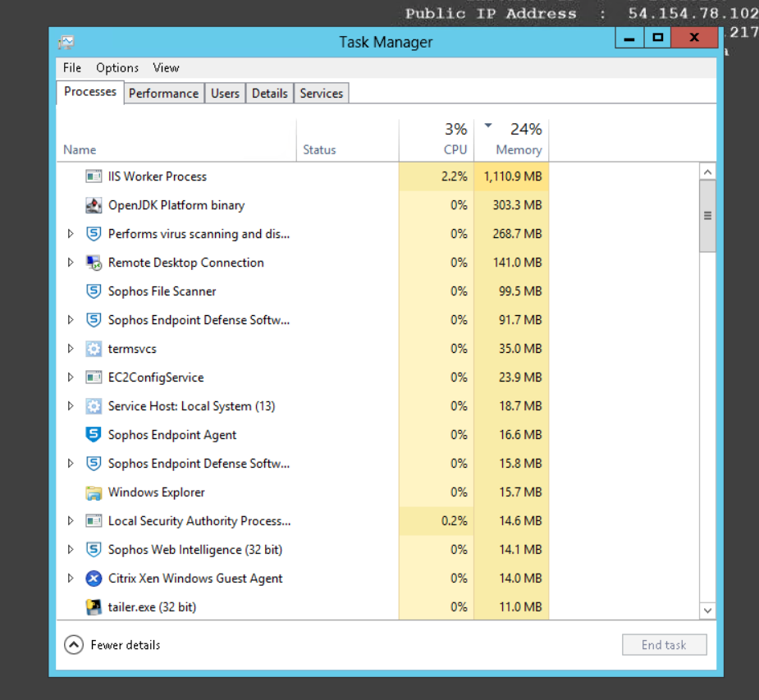Click the 0.2% CPU value
759x700 pixels.
tap(454, 521)
